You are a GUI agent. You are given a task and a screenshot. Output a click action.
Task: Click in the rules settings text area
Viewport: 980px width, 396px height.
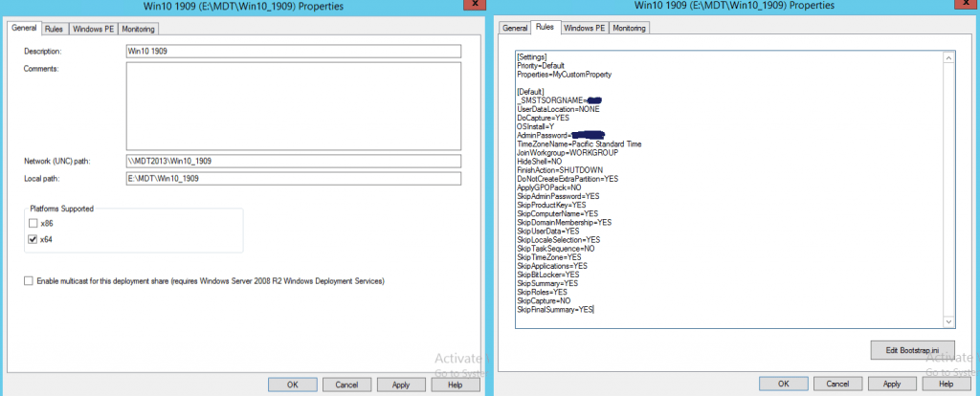(x=727, y=191)
